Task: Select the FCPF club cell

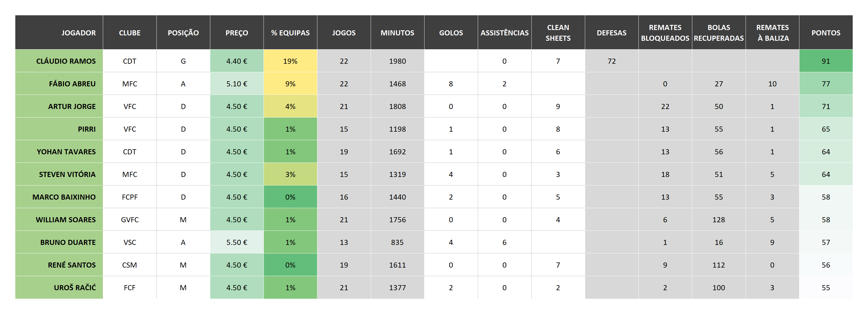Action: click(130, 197)
